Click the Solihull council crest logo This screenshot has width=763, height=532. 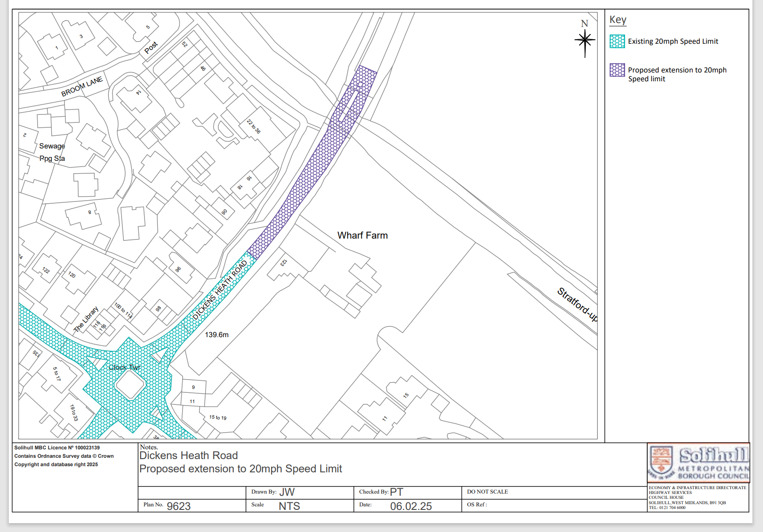coord(661,463)
